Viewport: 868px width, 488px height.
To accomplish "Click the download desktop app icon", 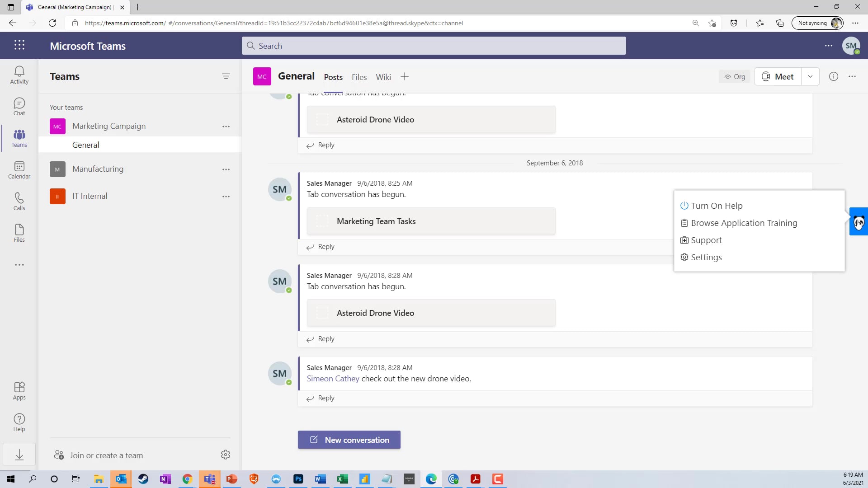I will 19,455.
